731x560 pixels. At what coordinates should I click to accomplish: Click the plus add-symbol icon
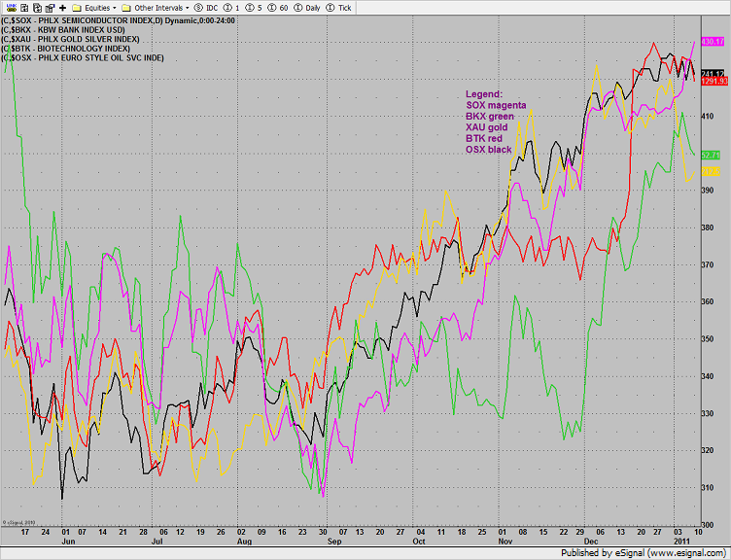62,8
